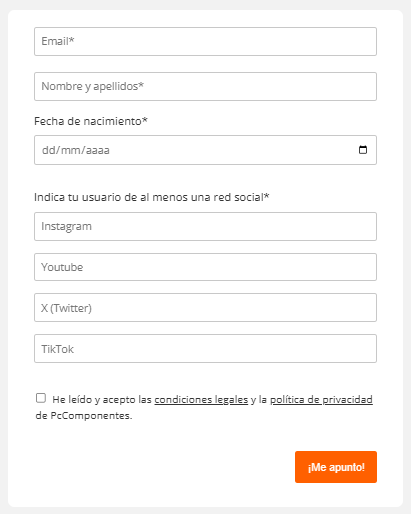411x514 pixels.
Task: Submit form with ¡Me apunto! button
Action: point(336,467)
